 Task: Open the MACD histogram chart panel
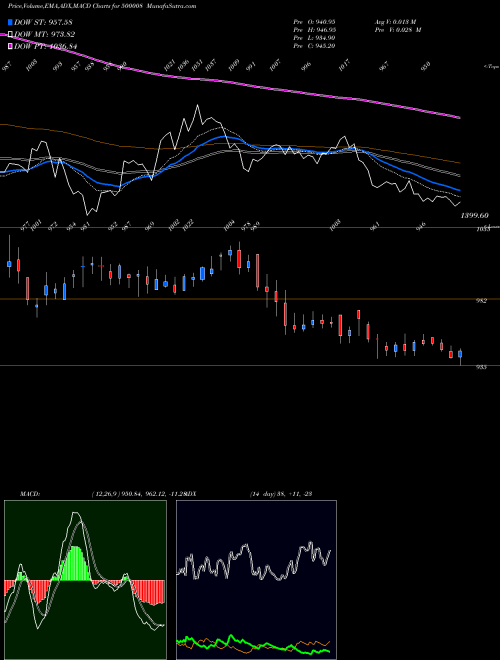click(85, 580)
